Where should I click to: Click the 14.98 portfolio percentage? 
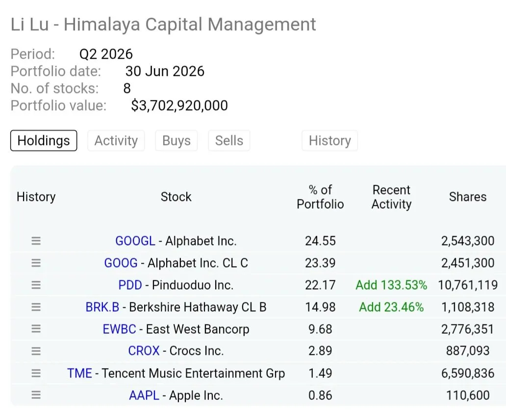click(x=320, y=307)
